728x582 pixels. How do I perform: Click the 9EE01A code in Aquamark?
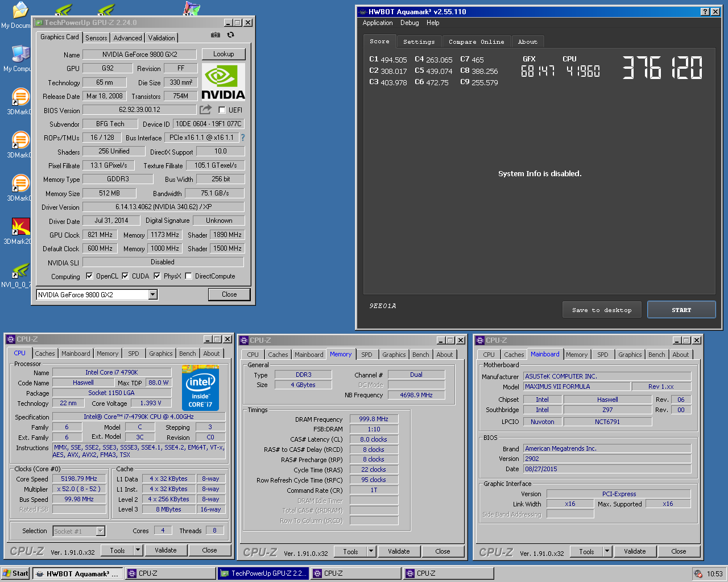coord(383,306)
